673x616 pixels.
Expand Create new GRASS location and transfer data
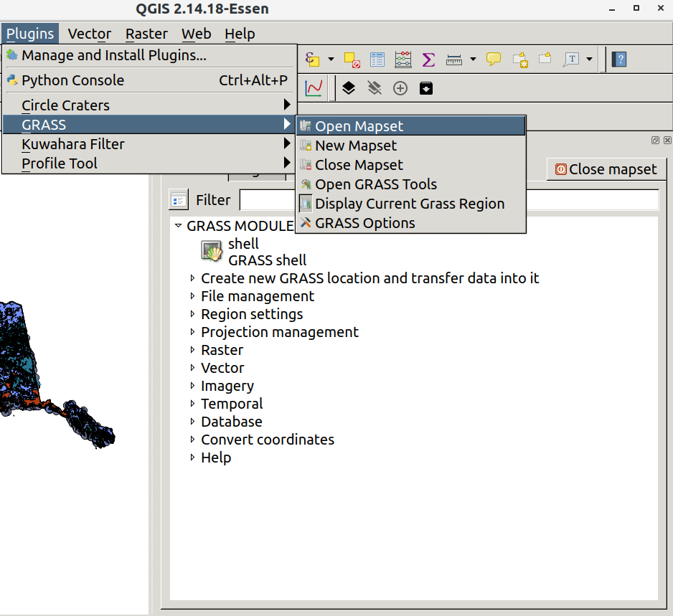point(192,278)
